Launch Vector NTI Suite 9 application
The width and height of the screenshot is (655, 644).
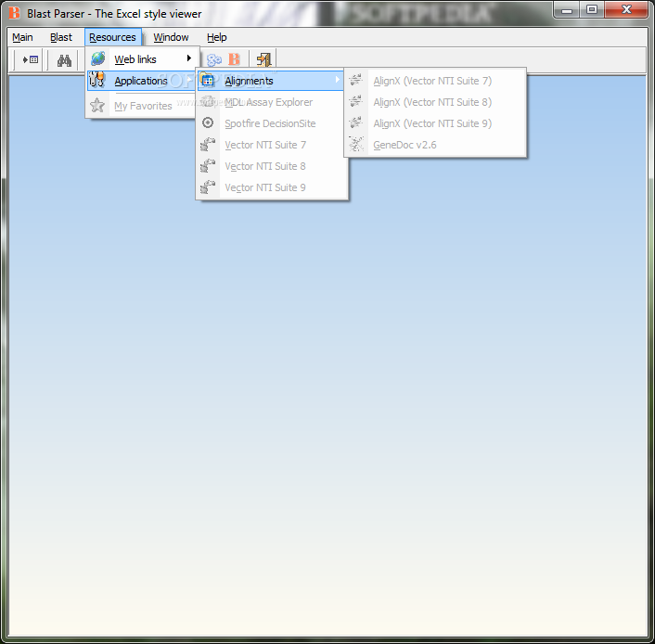(271, 187)
